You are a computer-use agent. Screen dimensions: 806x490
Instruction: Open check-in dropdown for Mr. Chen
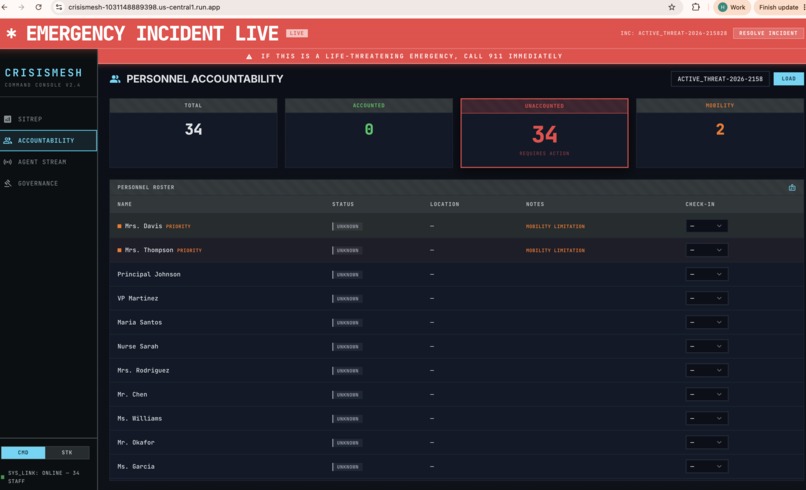707,394
